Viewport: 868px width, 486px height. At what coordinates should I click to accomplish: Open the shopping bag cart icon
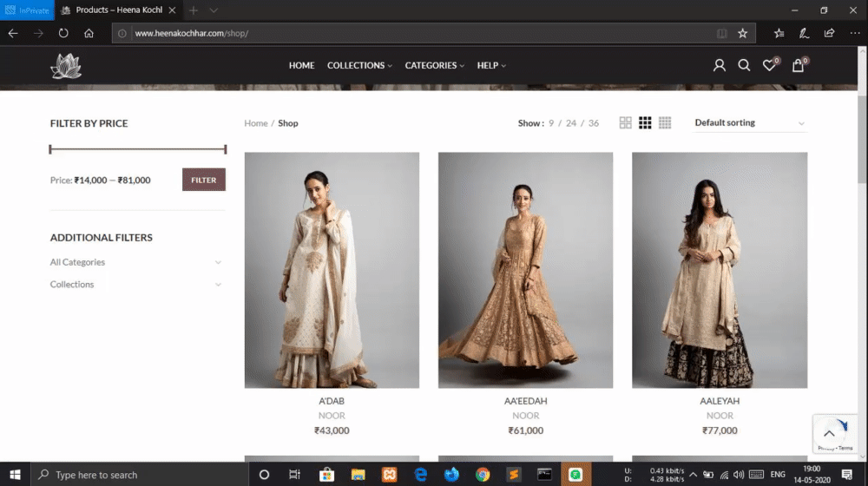pos(799,65)
